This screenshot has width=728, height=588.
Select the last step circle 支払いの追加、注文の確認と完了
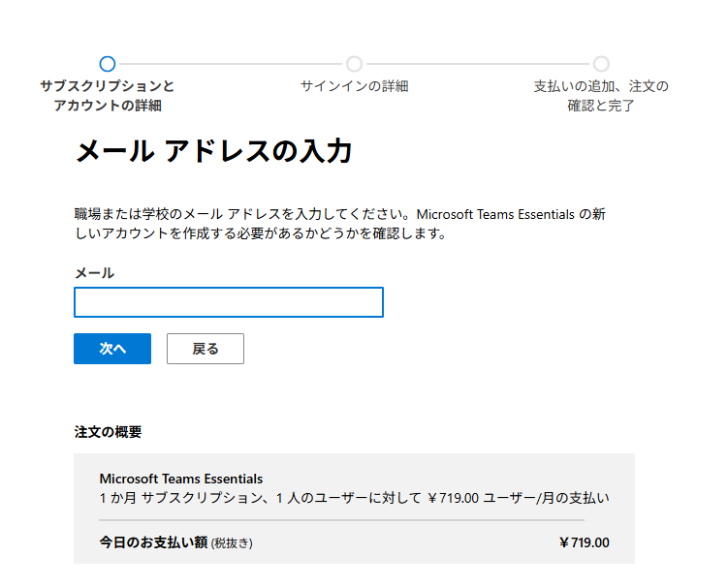coord(601,64)
